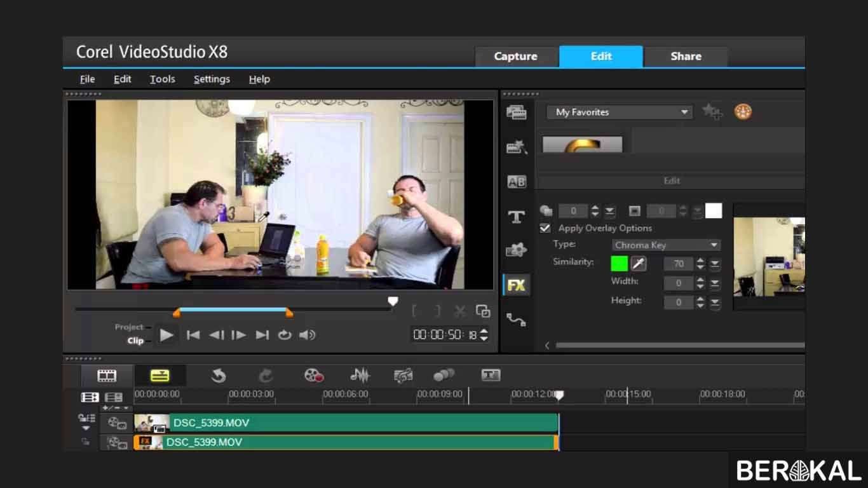Open slider arrow next to Similarity value

715,264
